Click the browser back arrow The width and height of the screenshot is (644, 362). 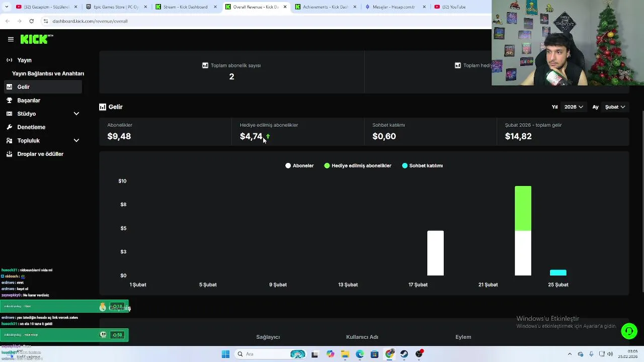7,21
